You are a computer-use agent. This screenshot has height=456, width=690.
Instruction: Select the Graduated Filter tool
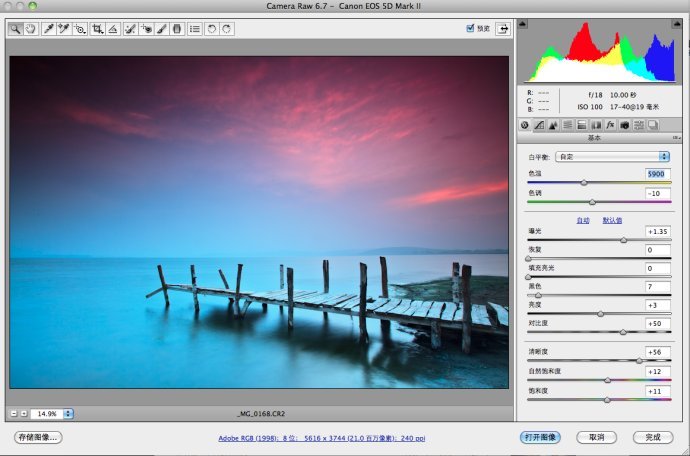[177, 29]
